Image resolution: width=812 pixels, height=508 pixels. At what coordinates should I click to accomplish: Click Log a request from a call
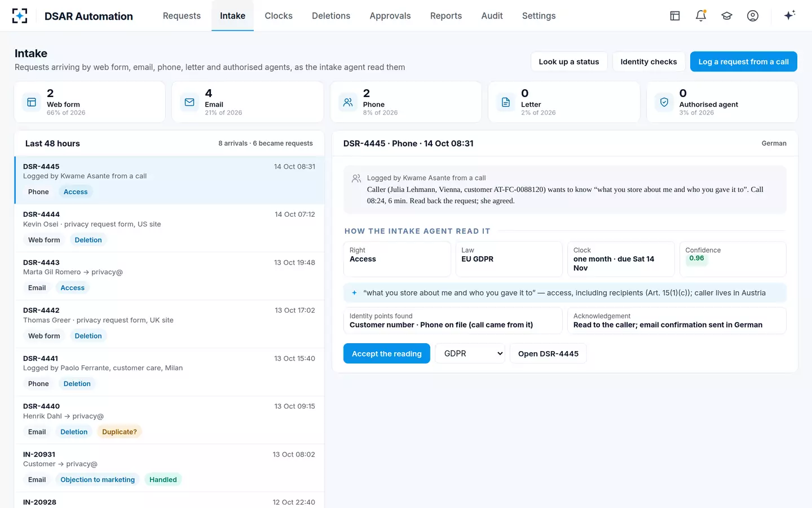click(x=743, y=62)
